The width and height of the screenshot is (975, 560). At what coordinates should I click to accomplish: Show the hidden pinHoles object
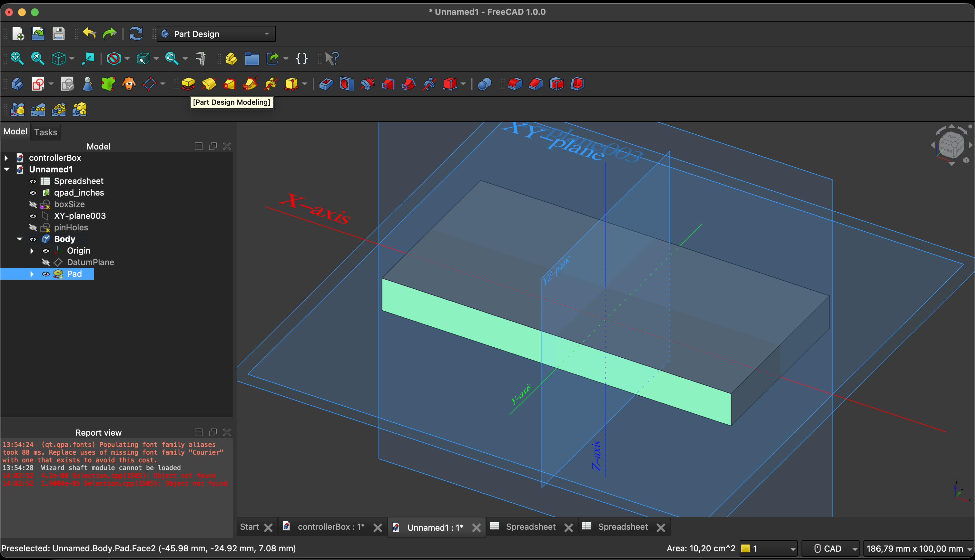coord(33,227)
